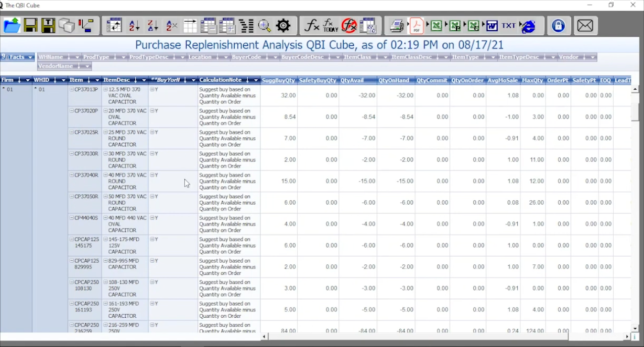
Task: Click the SuggBuyQty column header
Action: (x=279, y=80)
